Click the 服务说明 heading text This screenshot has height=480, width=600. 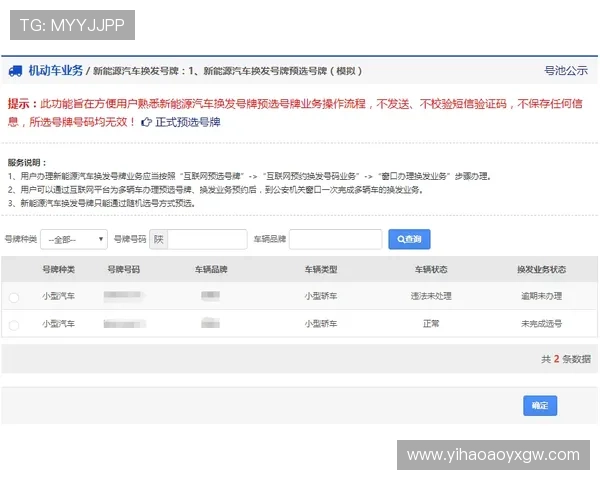click(27, 163)
